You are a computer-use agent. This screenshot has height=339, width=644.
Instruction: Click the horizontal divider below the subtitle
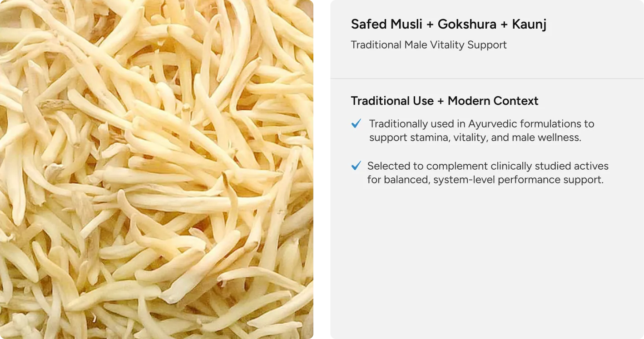click(x=487, y=79)
